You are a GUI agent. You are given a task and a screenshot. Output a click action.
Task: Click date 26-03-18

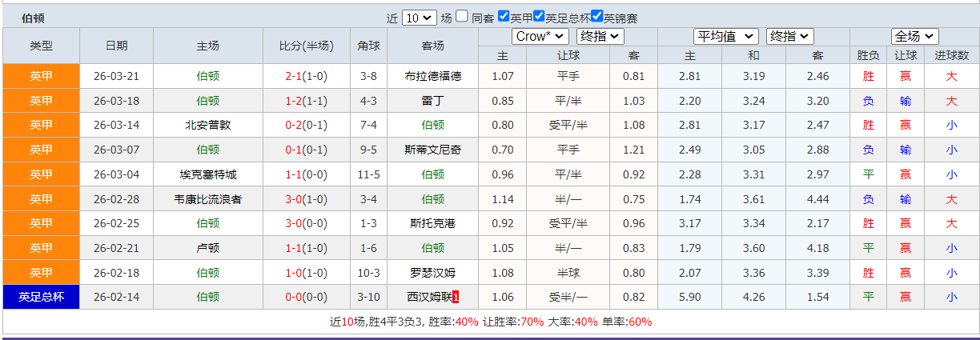[x=116, y=101]
